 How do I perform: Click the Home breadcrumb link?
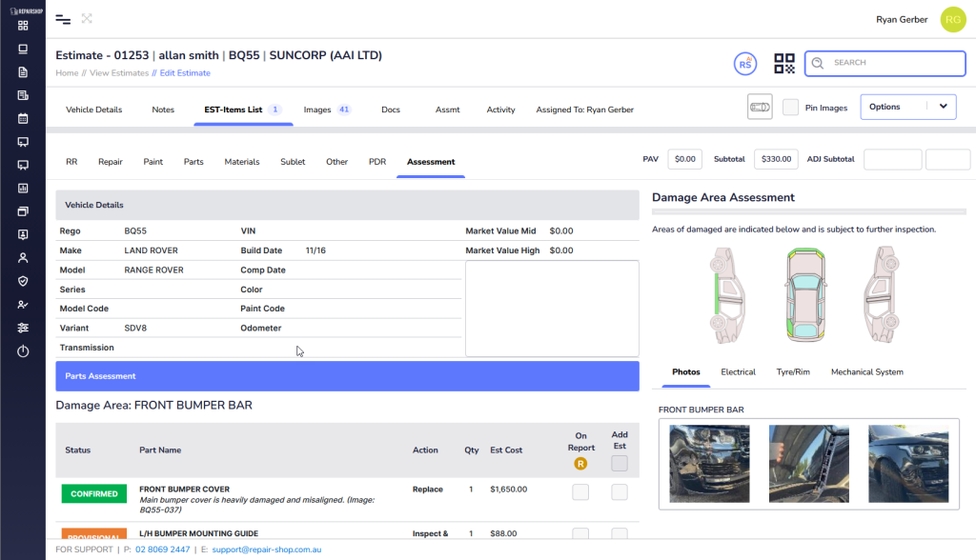(67, 72)
